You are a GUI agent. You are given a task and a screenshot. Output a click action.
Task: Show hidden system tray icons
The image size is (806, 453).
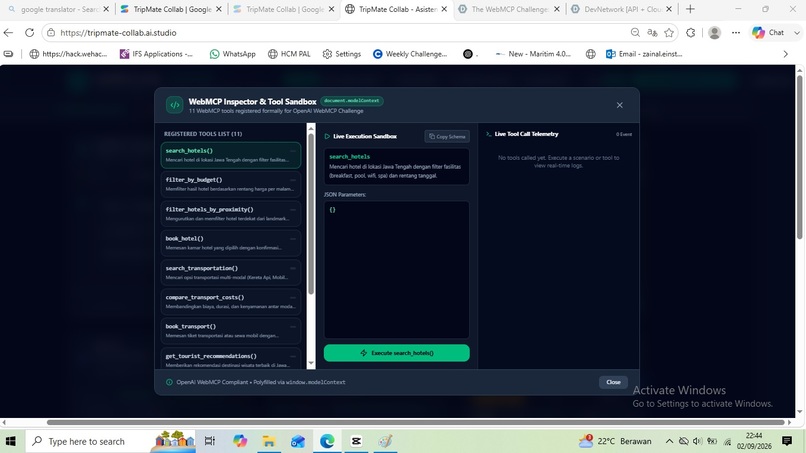click(669, 441)
